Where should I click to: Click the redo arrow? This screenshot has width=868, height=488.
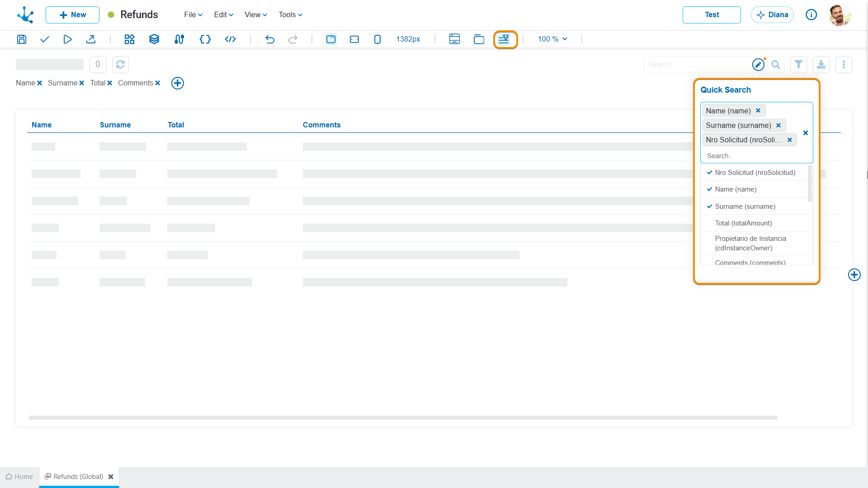pos(293,39)
